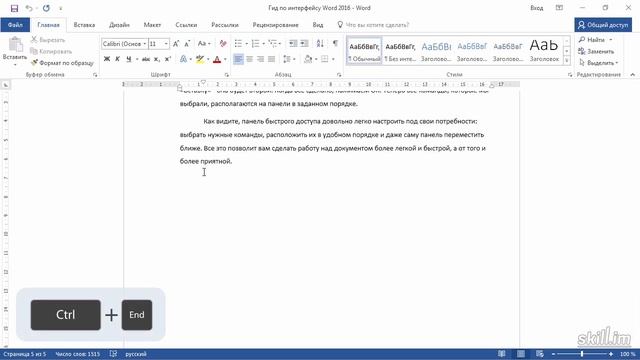Click the 'Что вы хотите сделать?' search field

click(x=376, y=25)
